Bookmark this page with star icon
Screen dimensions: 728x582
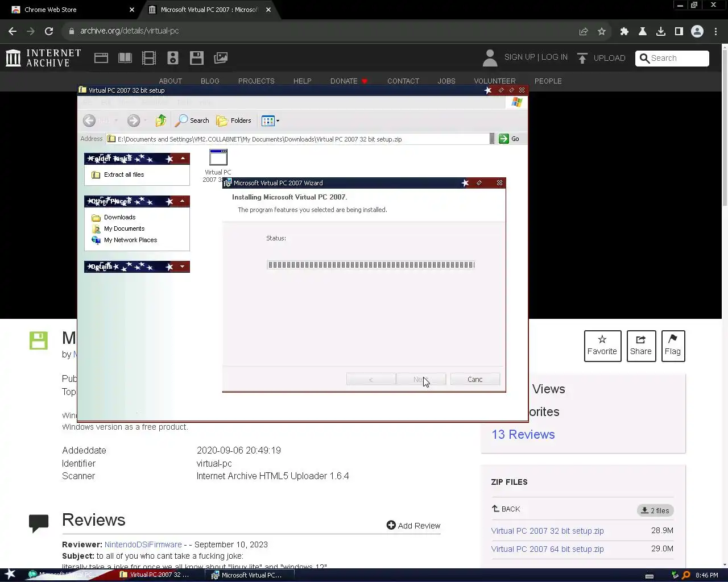pos(602,31)
